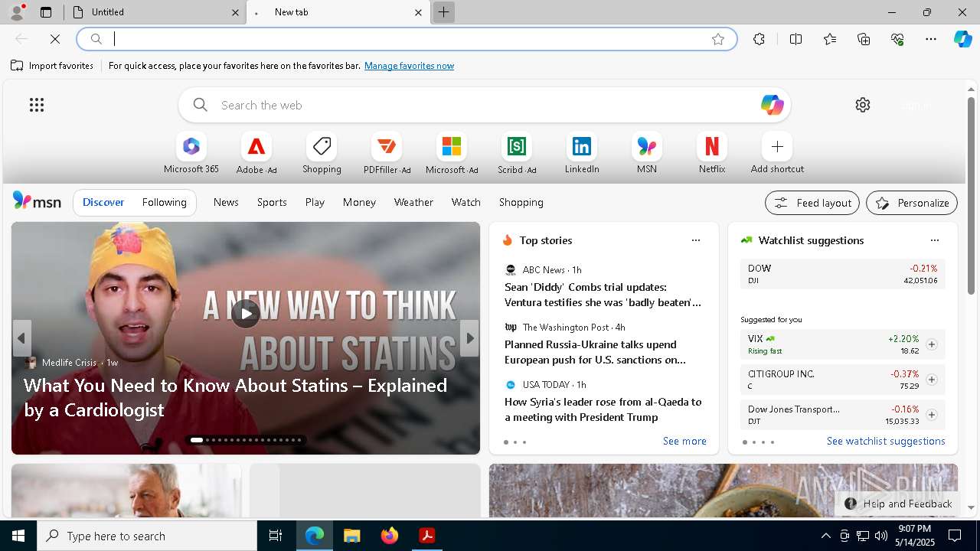Go to the Shopping section in MSN nav
The height and width of the screenshot is (551, 980).
[521, 202]
